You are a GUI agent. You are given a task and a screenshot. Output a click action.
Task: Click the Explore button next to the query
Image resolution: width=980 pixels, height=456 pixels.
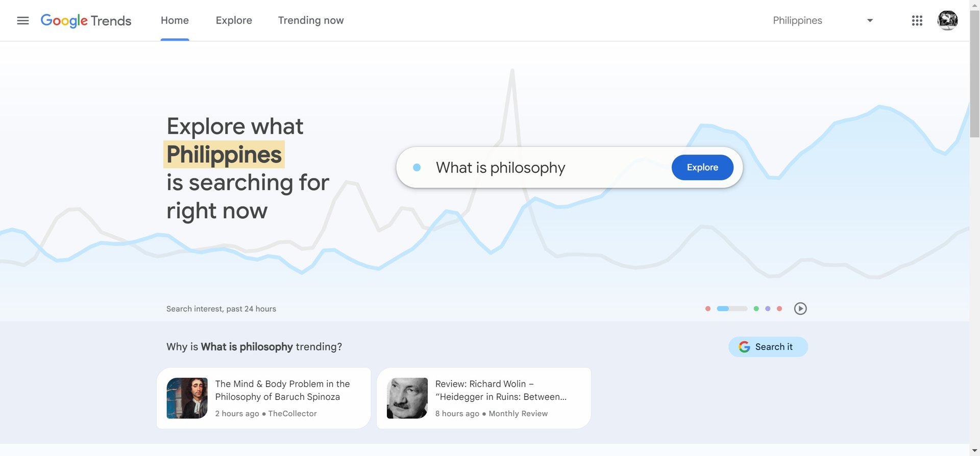coord(702,167)
